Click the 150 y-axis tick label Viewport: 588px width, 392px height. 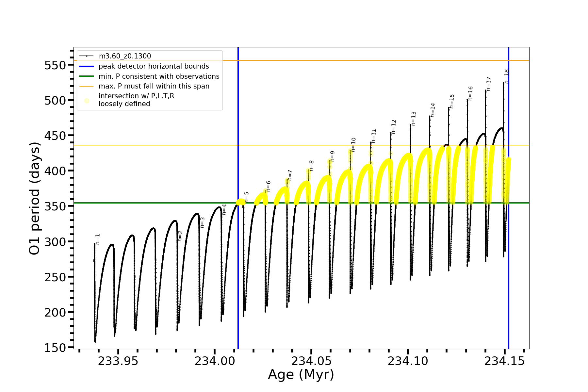[55, 348]
